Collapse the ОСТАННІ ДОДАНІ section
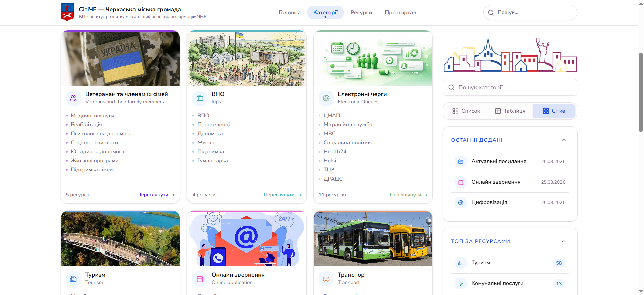The image size is (644, 295). 564,140
